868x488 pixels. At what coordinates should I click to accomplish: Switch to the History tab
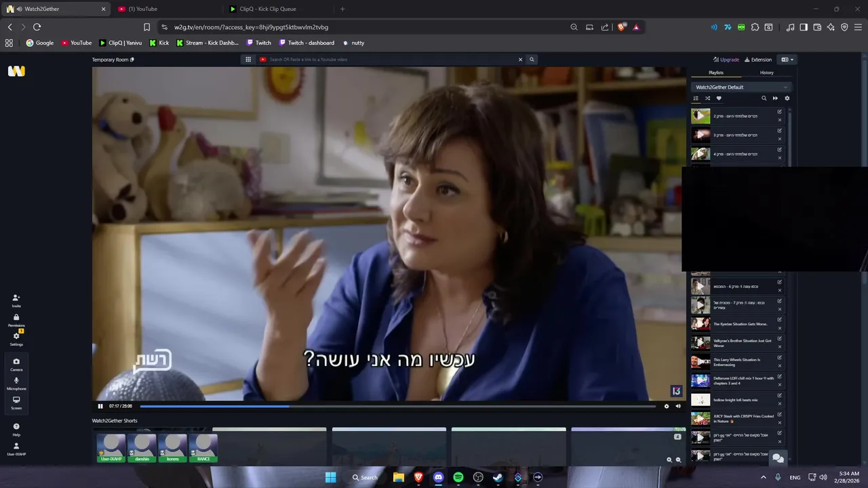766,73
